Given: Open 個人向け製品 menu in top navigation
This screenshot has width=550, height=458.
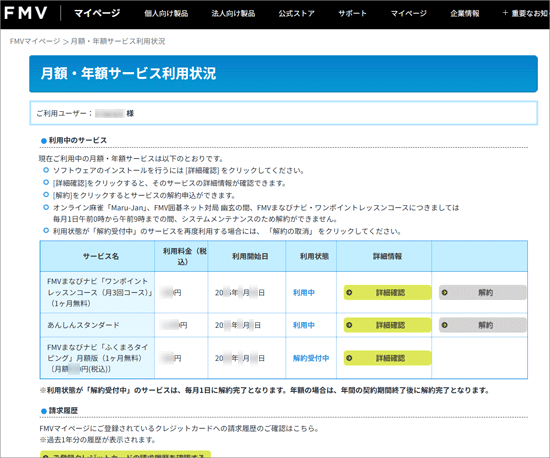Looking at the screenshot, I should [x=166, y=14].
